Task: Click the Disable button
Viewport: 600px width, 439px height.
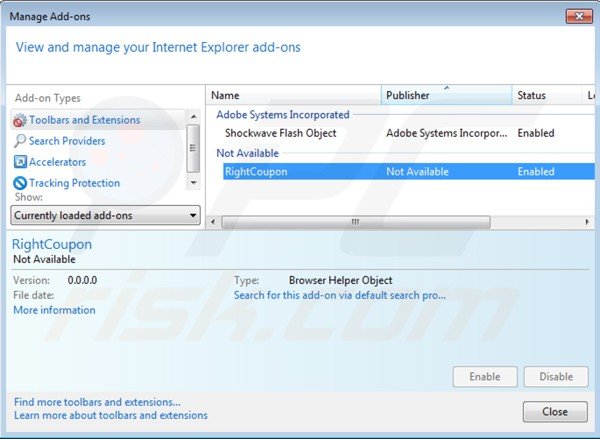Action: [x=556, y=377]
